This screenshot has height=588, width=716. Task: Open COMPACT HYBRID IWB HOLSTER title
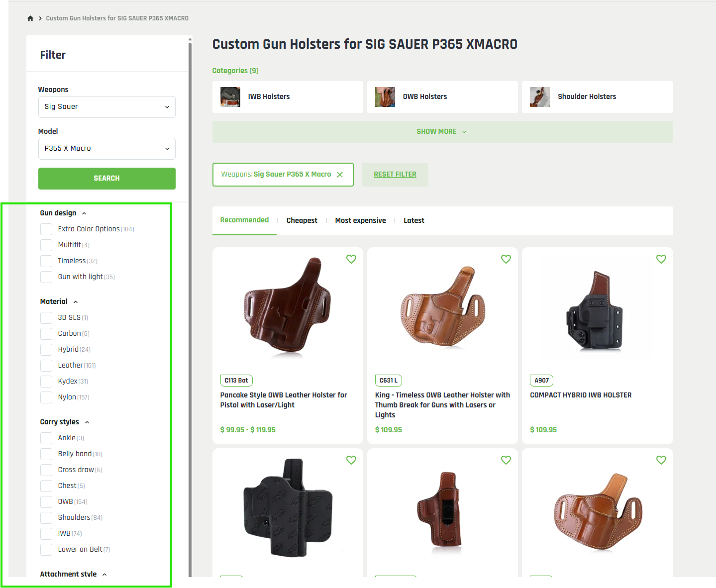pos(581,395)
